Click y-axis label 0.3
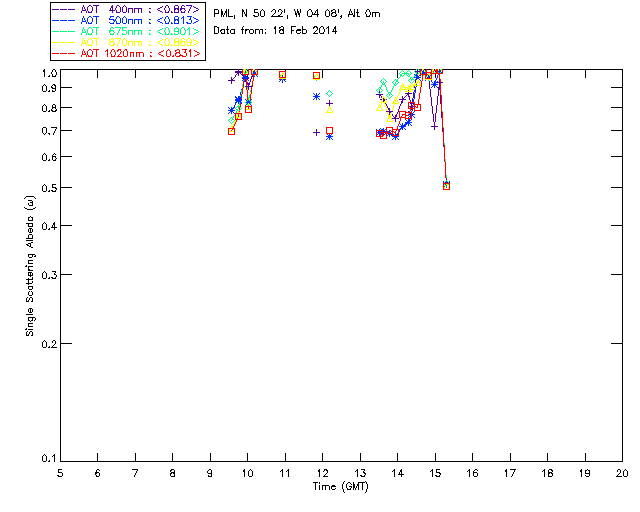 [x=49, y=275]
